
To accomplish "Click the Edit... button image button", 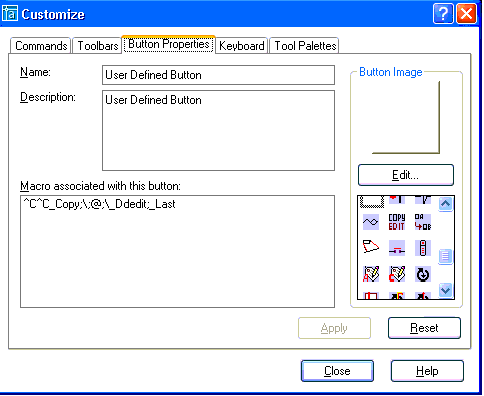I will pyautogui.click(x=406, y=175).
